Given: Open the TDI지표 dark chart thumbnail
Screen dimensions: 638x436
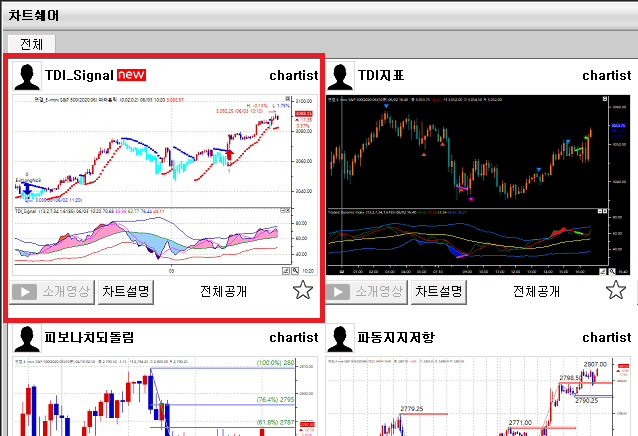Looking at the screenshot, I should click(x=478, y=185).
